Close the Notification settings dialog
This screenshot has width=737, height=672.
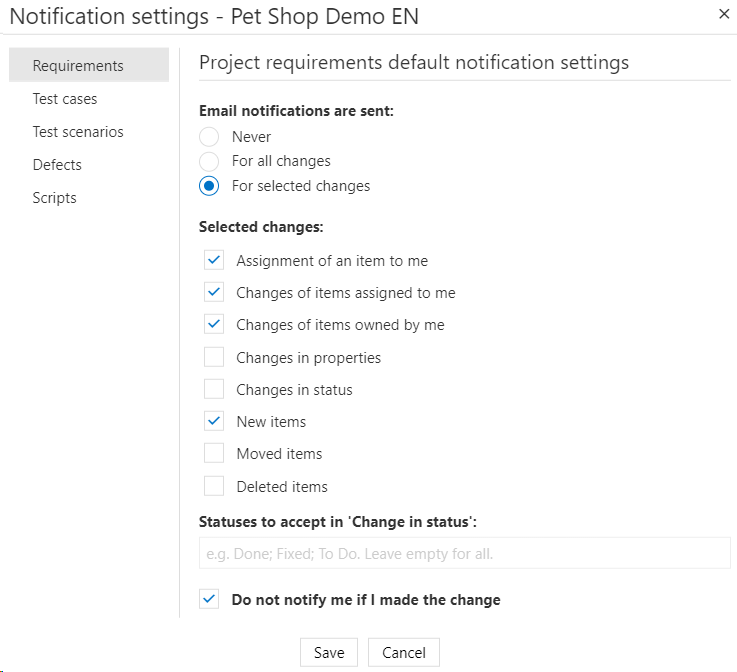coord(724,14)
